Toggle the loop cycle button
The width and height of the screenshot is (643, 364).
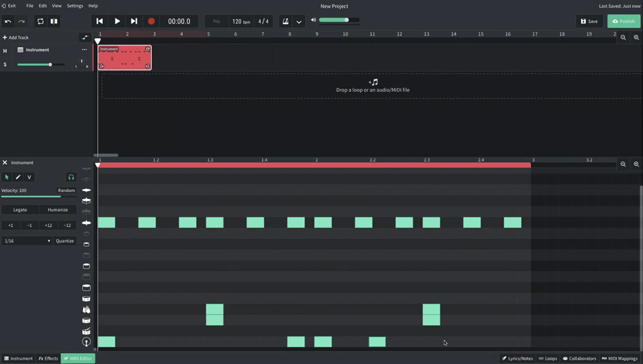40,21
